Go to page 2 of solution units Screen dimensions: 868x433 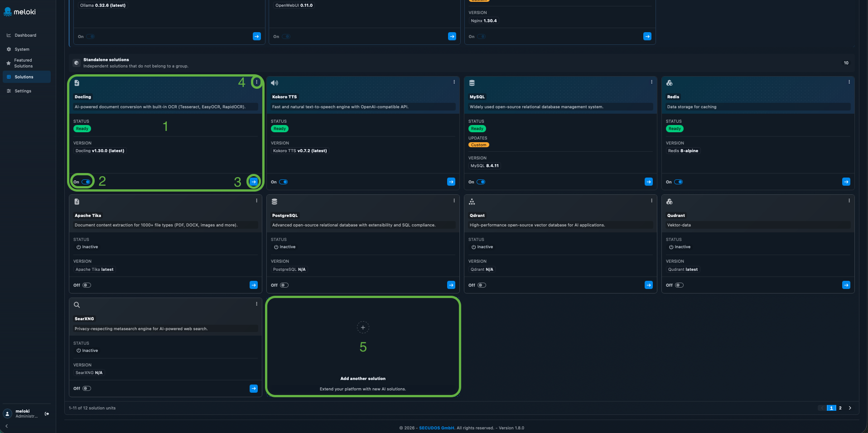(x=840, y=408)
